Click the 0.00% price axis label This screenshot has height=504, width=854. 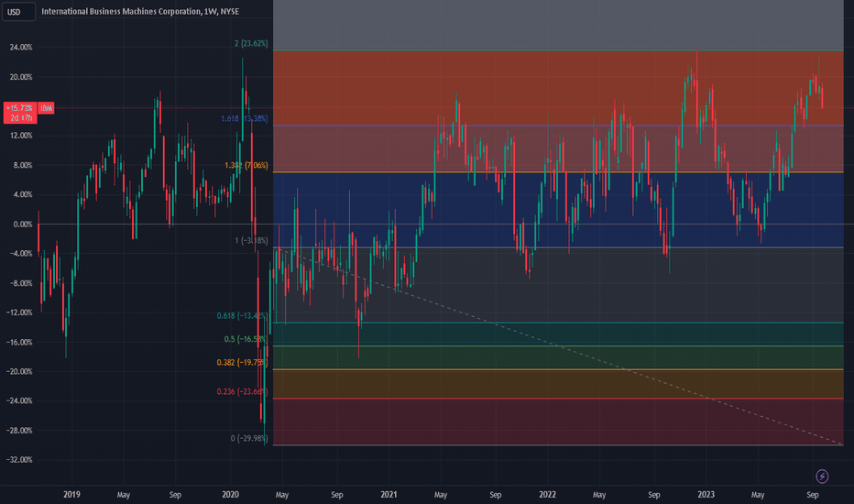click(x=22, y=225)
